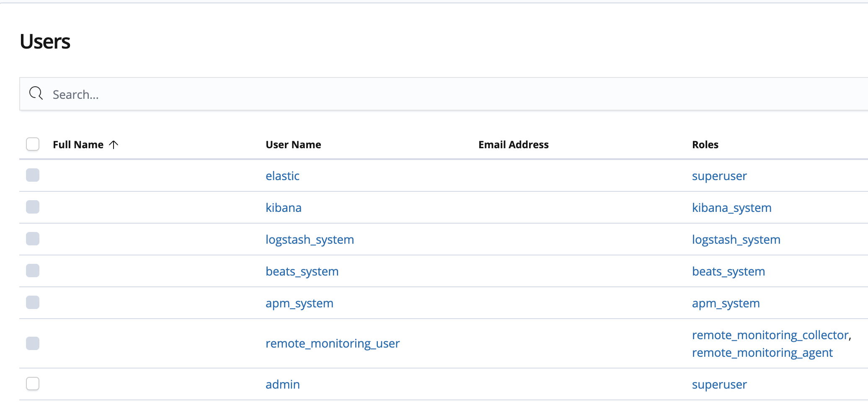
Task: View superuser role for admin
Action: click(x=719, y=384)
